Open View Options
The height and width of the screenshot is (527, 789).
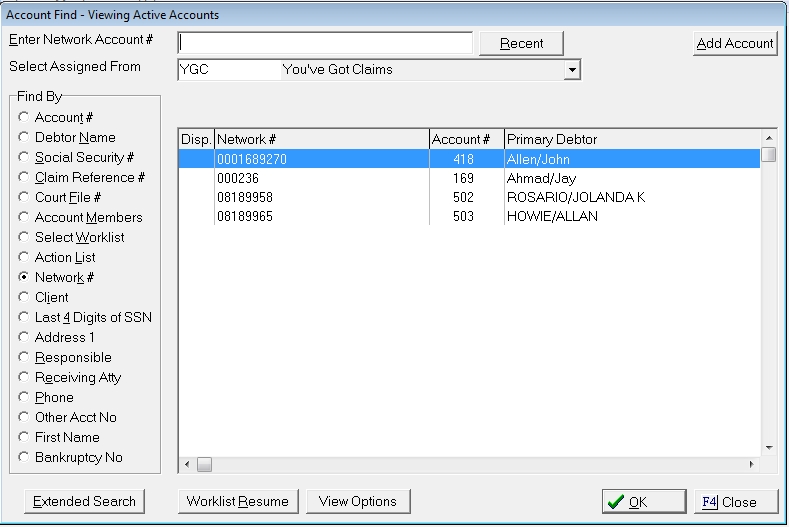point(358,501)
